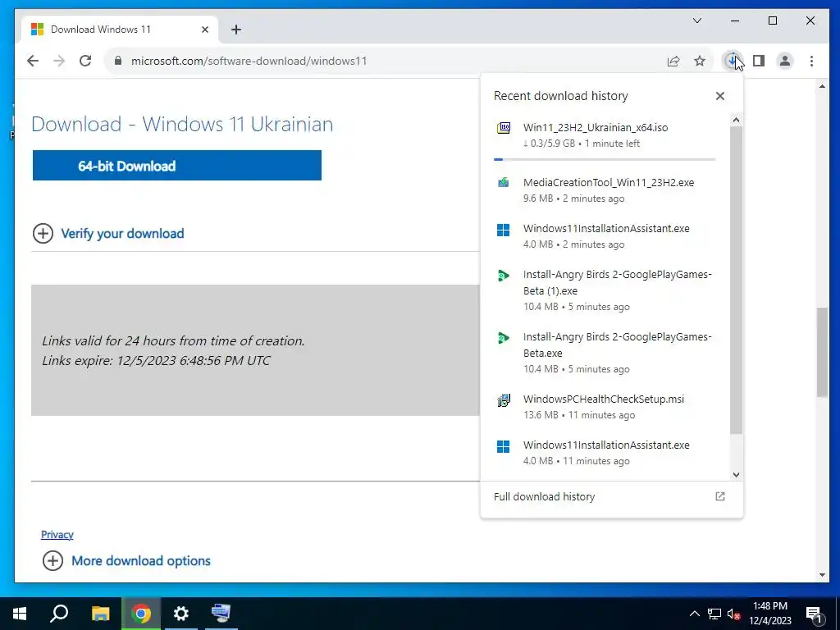Click the page scrollbar down arrow
Image resolution: width=840 pixels, height=630 pixels.
[x=822, y=575]
